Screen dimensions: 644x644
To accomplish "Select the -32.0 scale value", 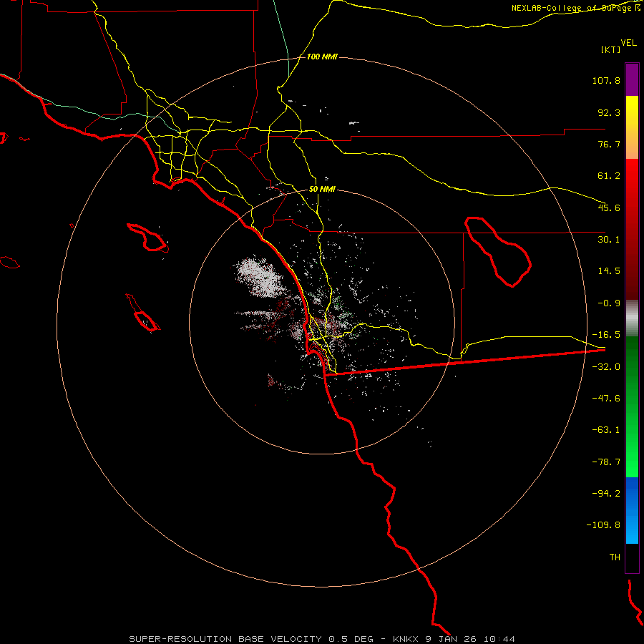I will (606, 367).
